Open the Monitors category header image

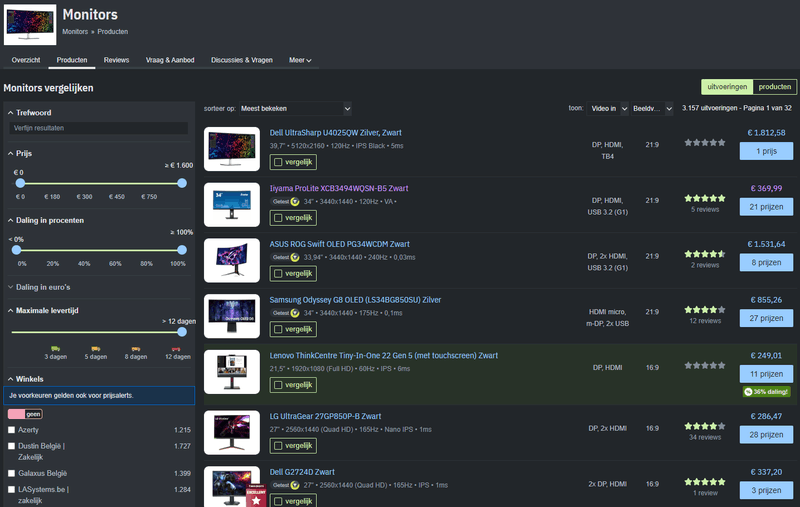pos(30,25)
